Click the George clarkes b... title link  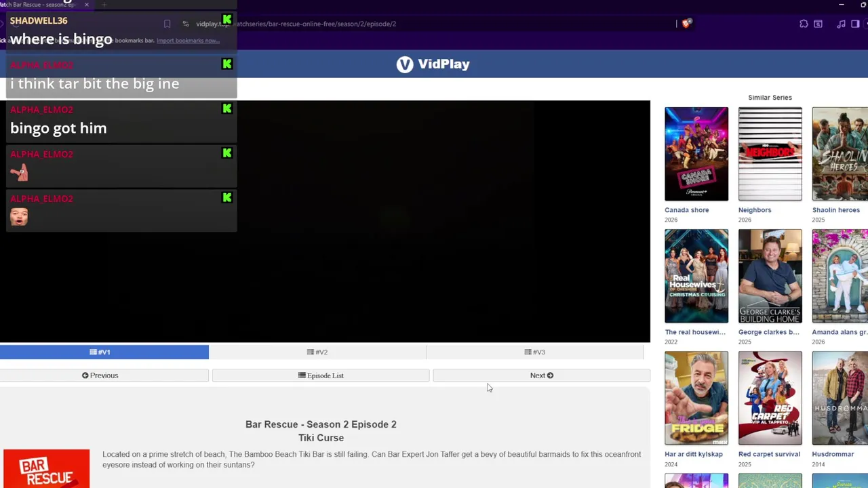(x=769, y=332)
